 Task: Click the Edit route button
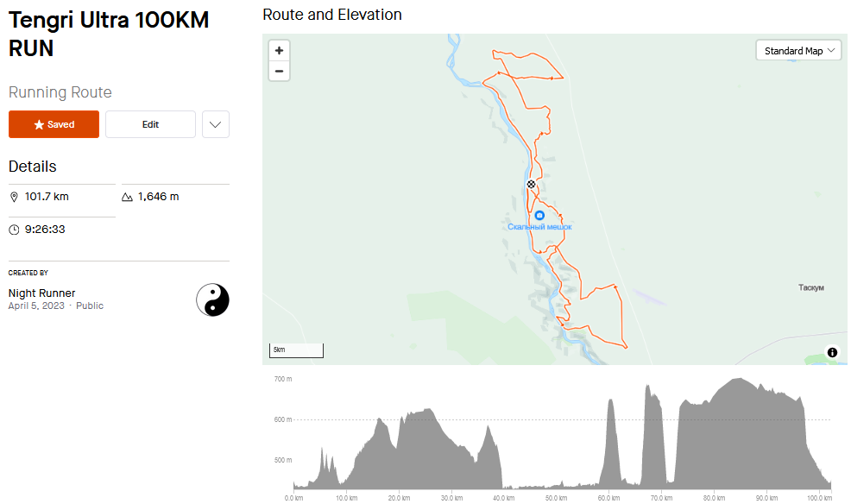pos(150,123)
